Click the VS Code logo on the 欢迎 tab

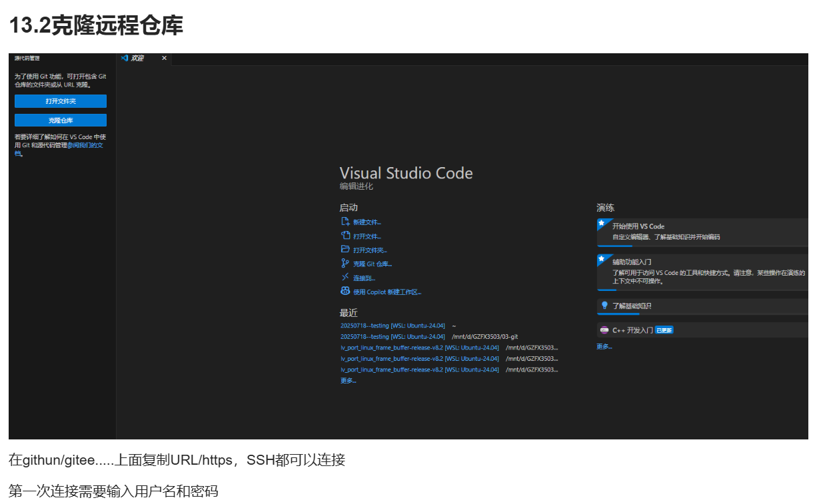click(124, 58)
